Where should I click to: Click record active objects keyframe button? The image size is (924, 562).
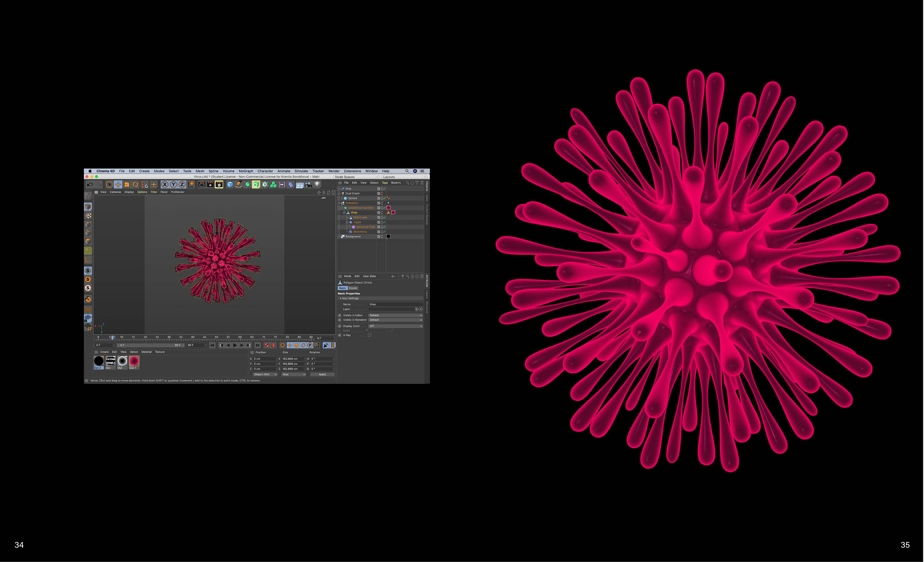[x=267, y=346]
